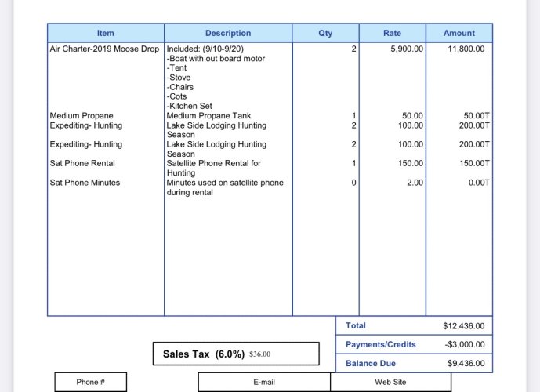
Task: Click the E-mail field
Action: coord(264,382)
